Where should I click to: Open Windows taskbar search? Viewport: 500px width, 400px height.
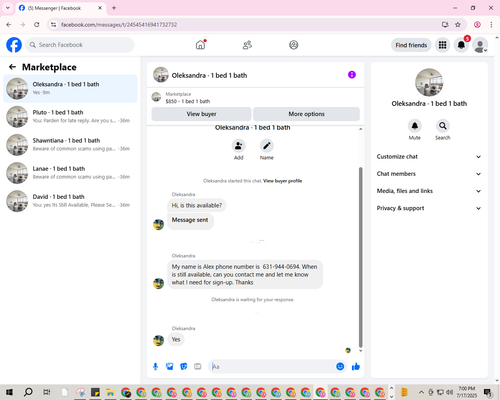point(28,392)
